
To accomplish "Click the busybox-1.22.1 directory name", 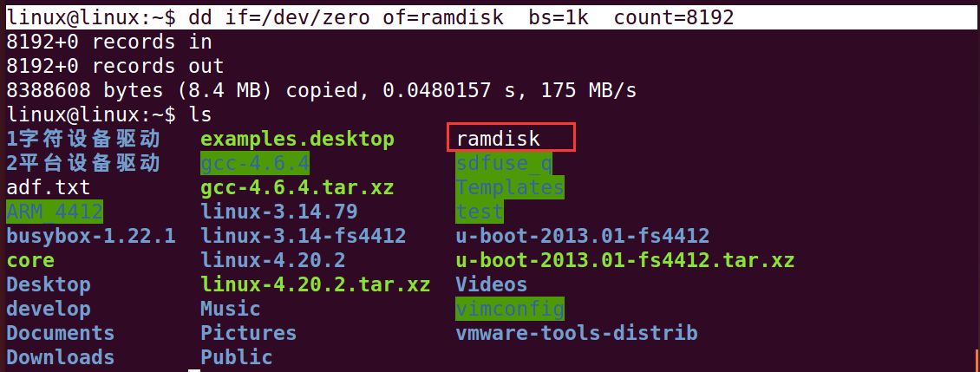I will [x=91, y=236].
